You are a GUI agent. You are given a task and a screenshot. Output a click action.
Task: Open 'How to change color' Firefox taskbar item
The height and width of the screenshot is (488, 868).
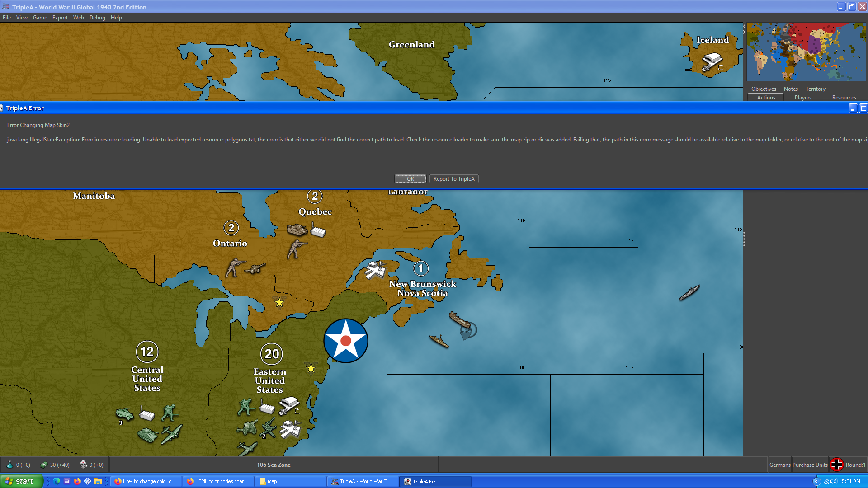coord(146,481)
